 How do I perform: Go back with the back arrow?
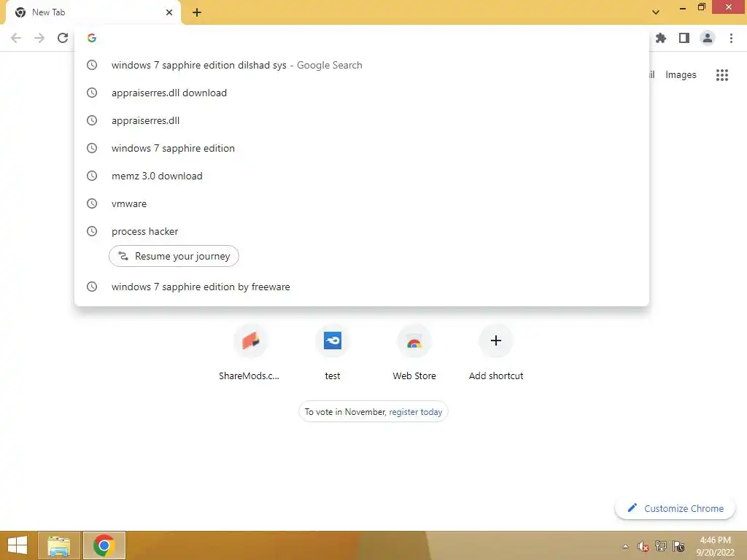[16, 38]
